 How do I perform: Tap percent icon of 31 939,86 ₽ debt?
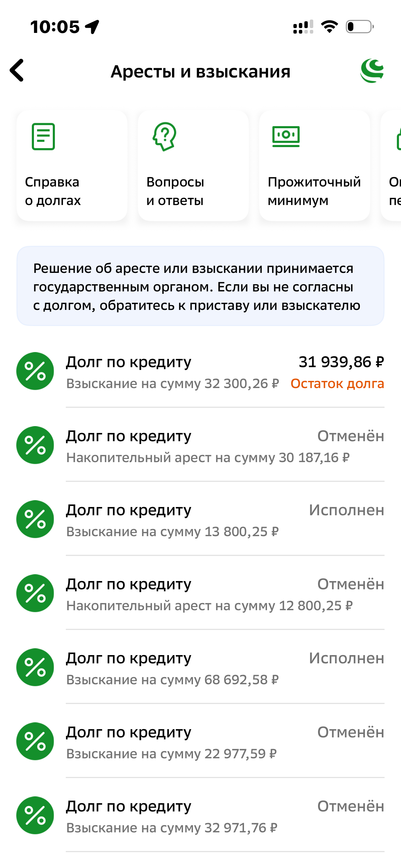point(35,371)
